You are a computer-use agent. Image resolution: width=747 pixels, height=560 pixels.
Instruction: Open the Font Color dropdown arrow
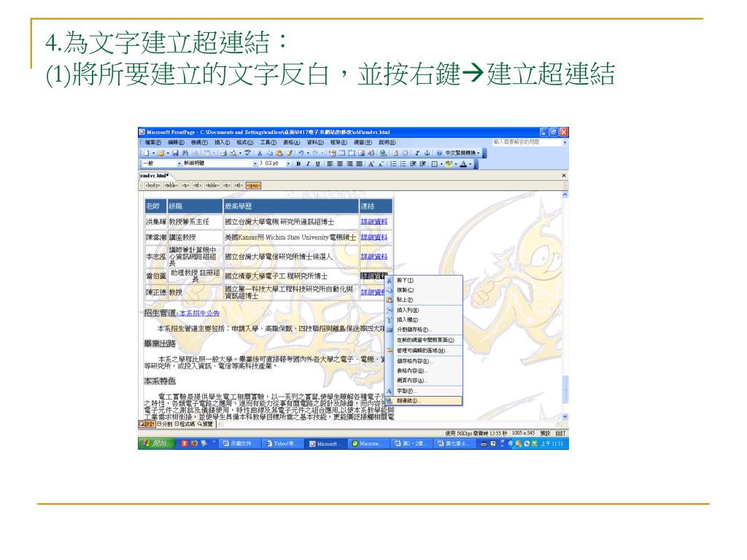point(471,164)
